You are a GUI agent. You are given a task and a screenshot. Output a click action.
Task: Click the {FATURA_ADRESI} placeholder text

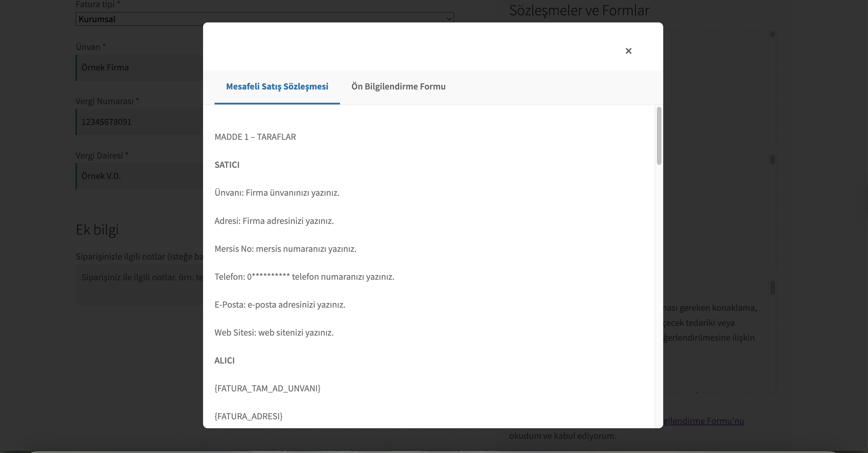pos(248,416)
